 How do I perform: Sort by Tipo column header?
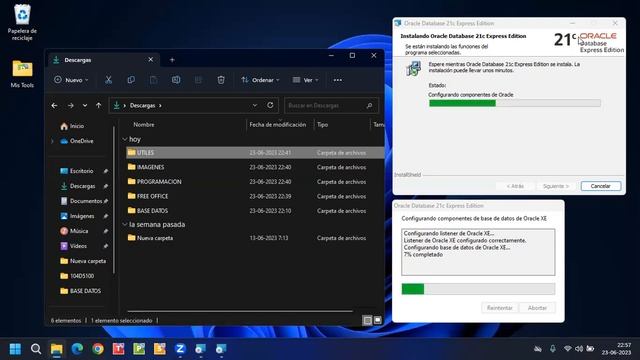322,124
